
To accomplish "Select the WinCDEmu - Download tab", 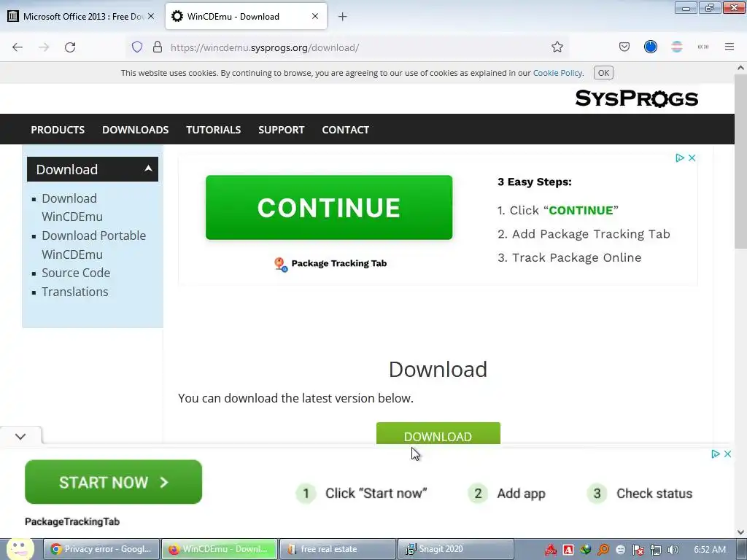I will [246, 17].
